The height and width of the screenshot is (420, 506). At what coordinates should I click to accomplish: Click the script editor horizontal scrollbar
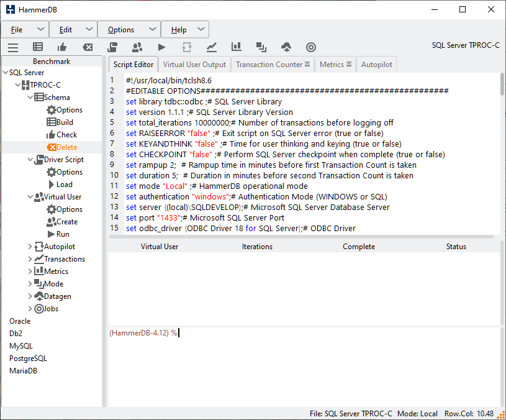click(301, 237)
